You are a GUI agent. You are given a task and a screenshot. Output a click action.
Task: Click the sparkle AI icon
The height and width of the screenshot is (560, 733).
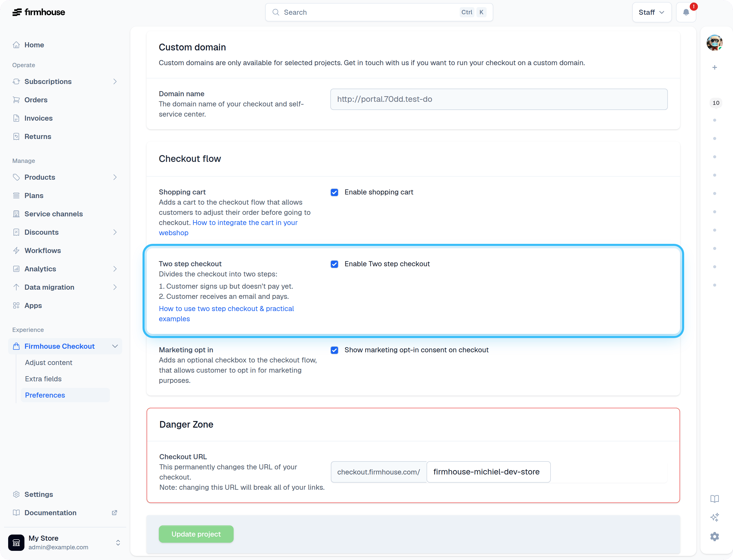click(715, 517)
